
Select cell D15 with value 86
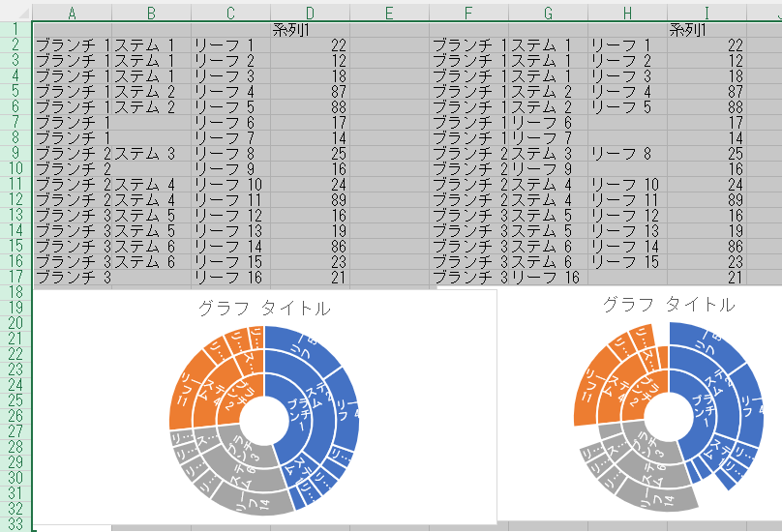pos(311,247)
